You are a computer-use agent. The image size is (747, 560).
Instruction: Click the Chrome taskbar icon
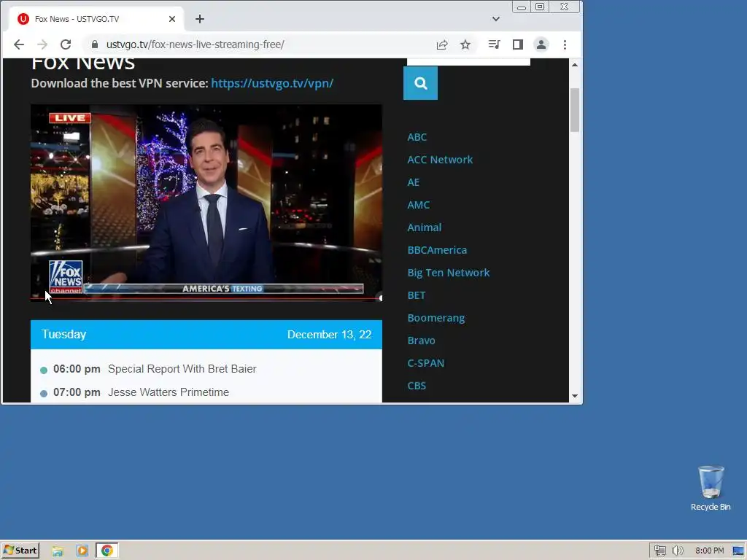click(107, 551)
